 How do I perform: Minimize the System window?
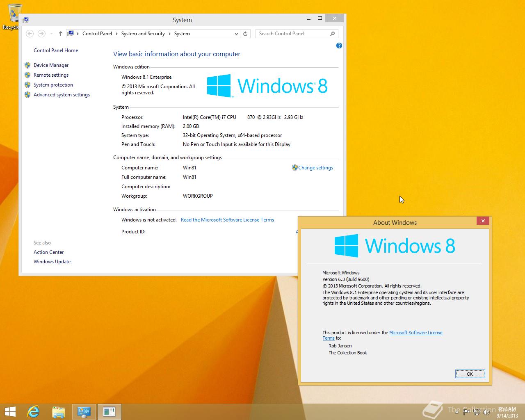[x=309, y=18]
